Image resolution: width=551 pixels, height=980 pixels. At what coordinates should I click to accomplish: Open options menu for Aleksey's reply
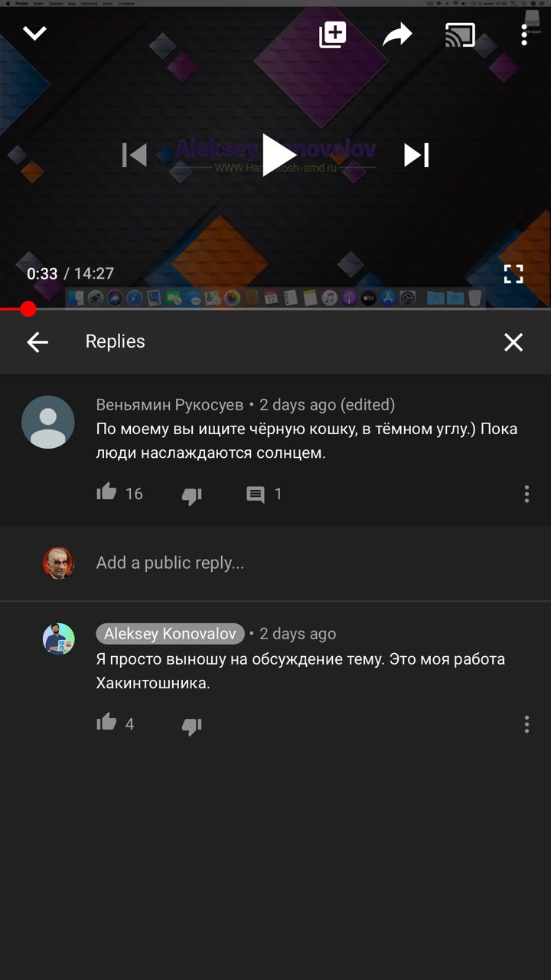pos(527,724)
